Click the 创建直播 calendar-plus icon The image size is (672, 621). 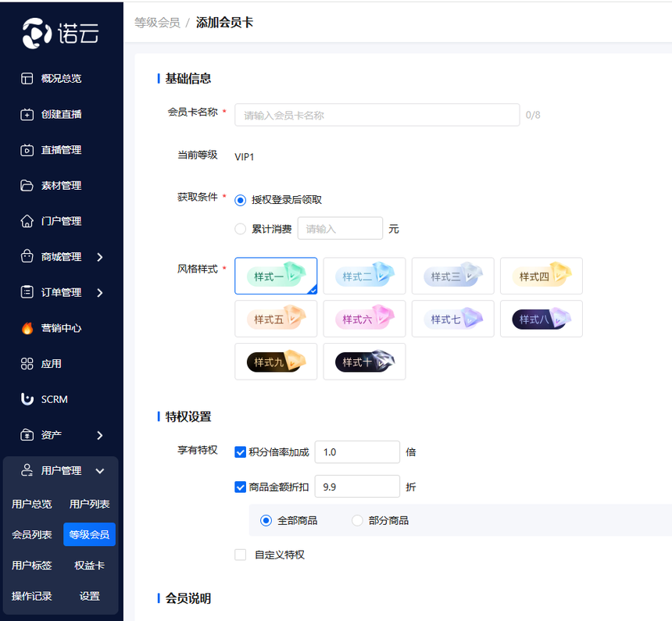27,114
